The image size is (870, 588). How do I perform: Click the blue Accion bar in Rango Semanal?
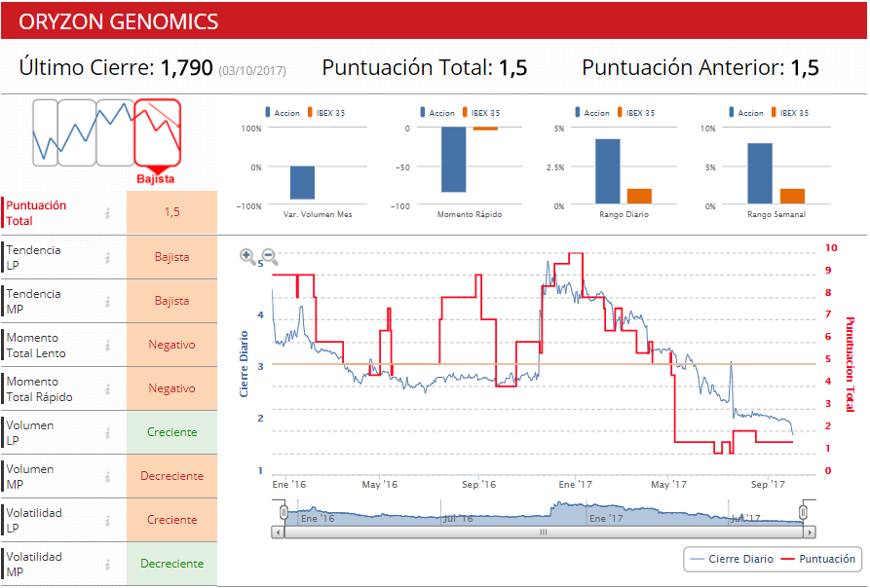point(760,173)
